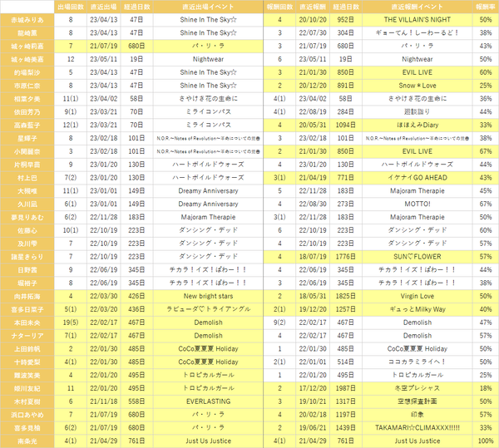Click the THE VILLAIN'S NIGHT event cell
This screenshot has width=499, height=448.
tap(417, 20)
